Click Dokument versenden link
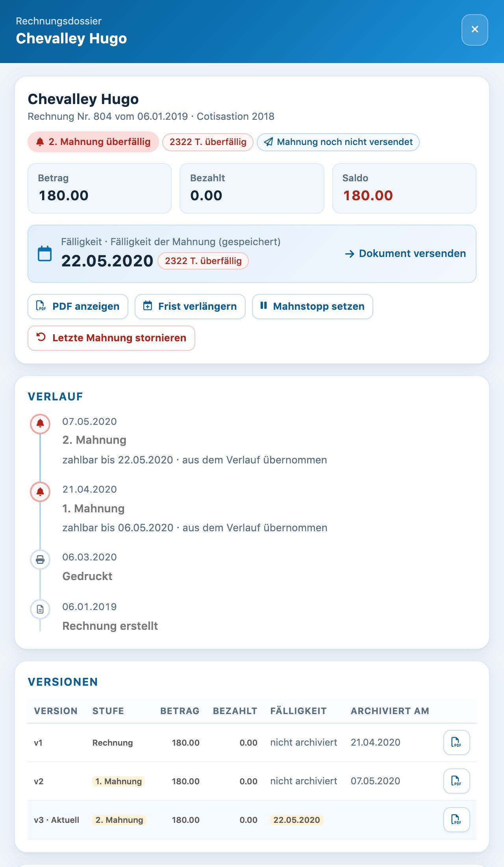The height and width of the screenshot is (867, 504). [x=406, y=253]
